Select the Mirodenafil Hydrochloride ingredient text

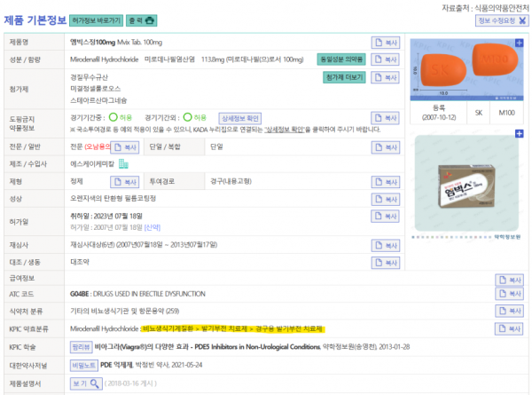click(104, 59)
